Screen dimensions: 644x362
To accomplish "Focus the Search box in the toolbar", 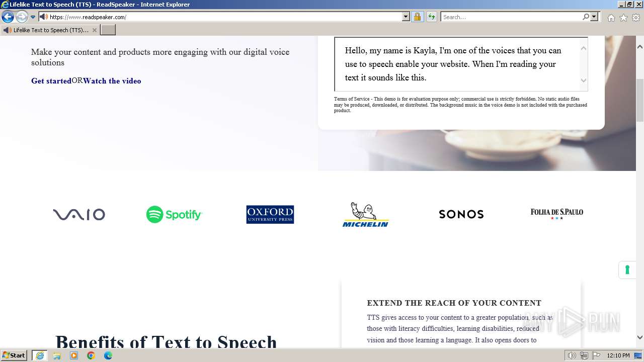I will click(x=511, y=17).
